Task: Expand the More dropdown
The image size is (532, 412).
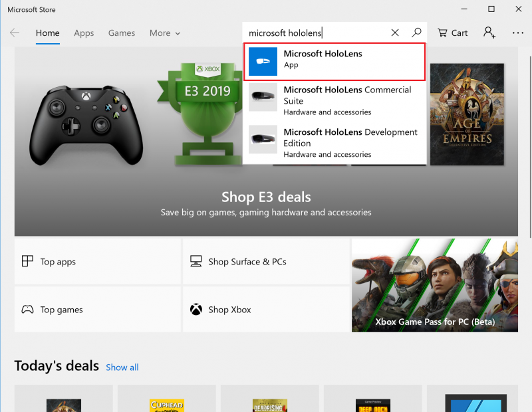Action: 165,33
